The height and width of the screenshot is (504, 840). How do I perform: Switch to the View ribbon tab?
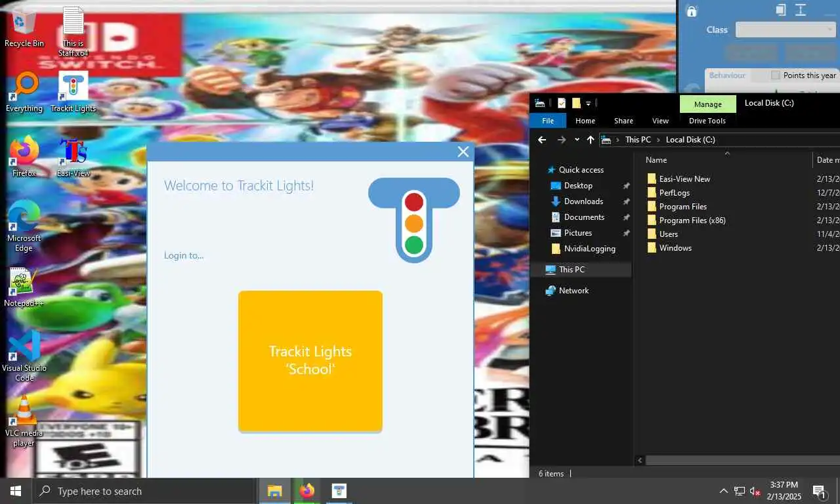click(660, 121)
